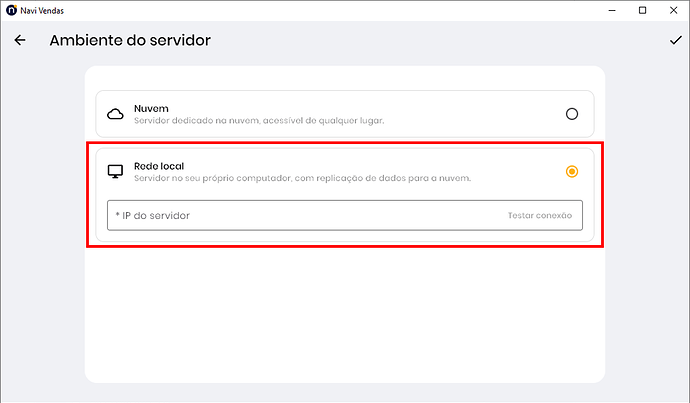Click the Nuvem option title
This screenshot has width=690, height=403.
[150, 107]
